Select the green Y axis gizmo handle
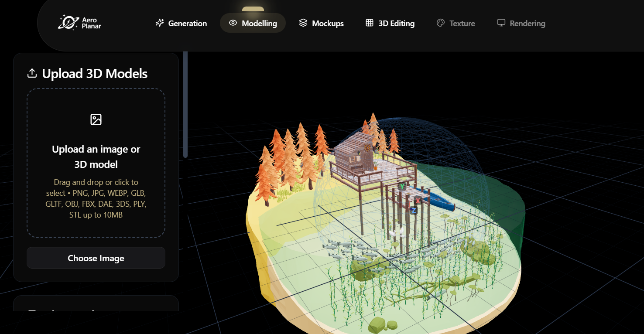This screenshot has width=644, height=334. (402, 186)
